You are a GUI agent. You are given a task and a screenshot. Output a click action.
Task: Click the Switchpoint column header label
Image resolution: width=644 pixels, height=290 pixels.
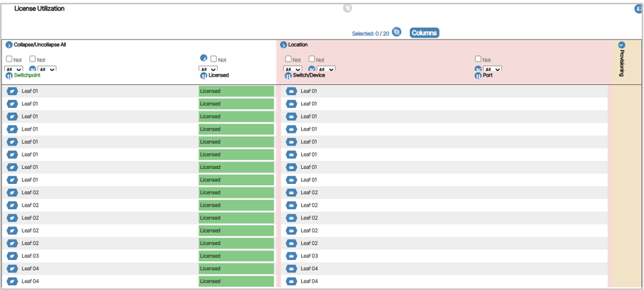click(27, 75)
